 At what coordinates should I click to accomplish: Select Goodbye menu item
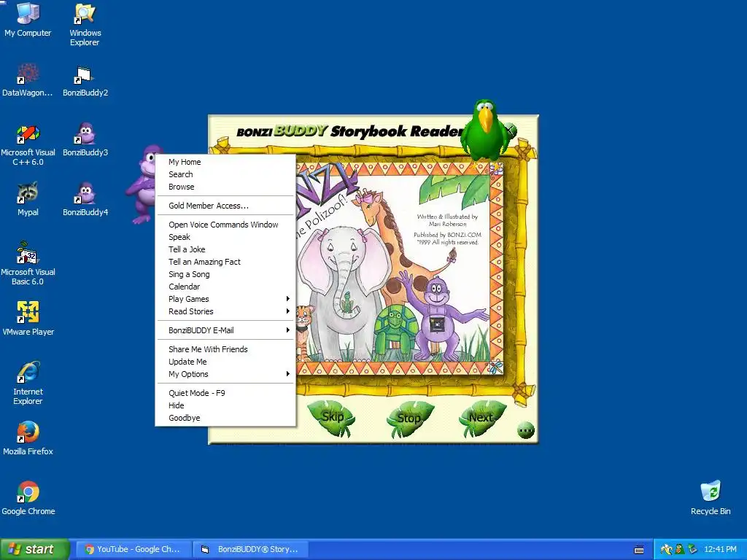click(x=225, y=418)
